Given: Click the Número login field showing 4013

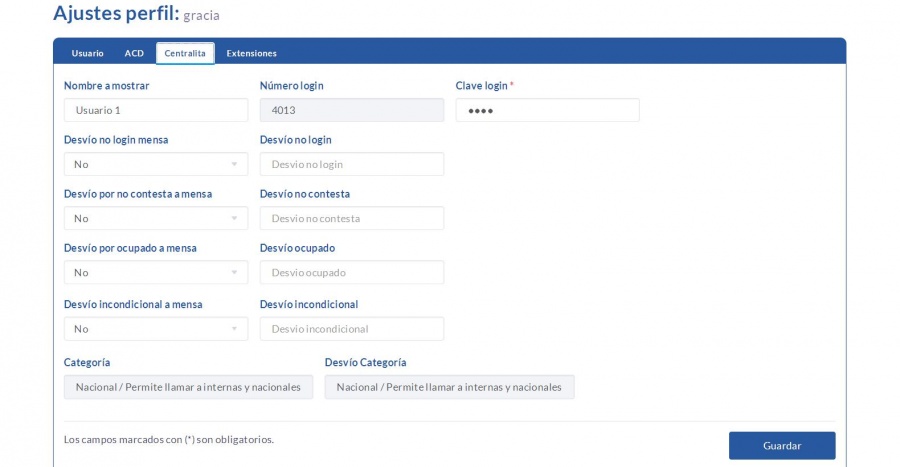Looking at the screenshot, I should pos(351,110).
